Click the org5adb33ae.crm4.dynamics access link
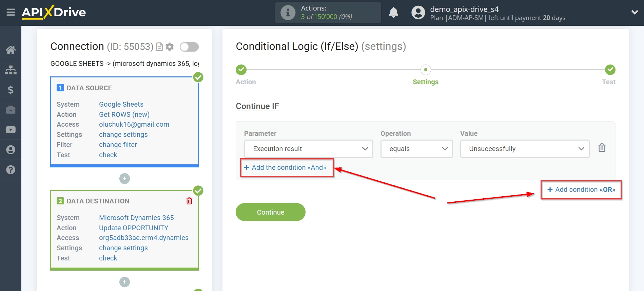Viewport: 644px width, 291px height. tap(144, 238)
